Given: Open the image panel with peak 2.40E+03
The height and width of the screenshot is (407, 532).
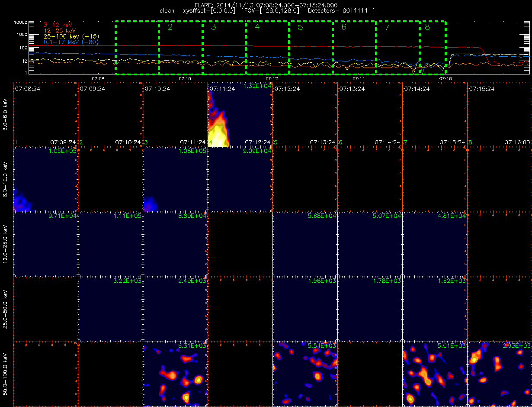Looking at the screenshot, I should pos(176,310).
